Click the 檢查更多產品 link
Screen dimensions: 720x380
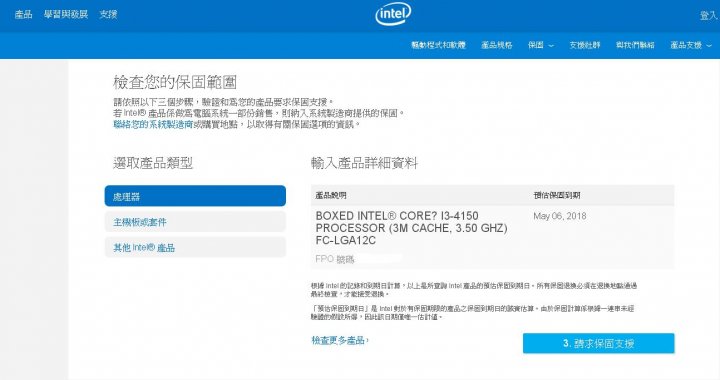[340, 340]
